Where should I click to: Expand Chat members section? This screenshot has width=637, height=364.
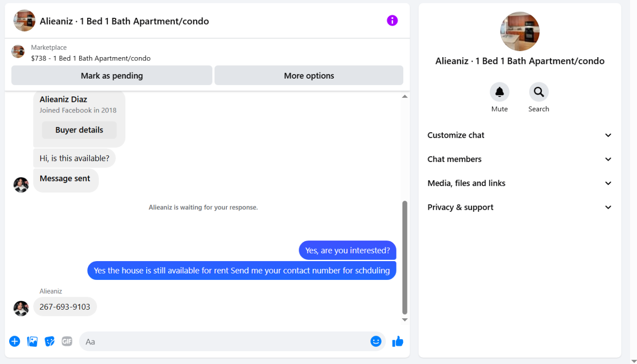pos(519,159)
